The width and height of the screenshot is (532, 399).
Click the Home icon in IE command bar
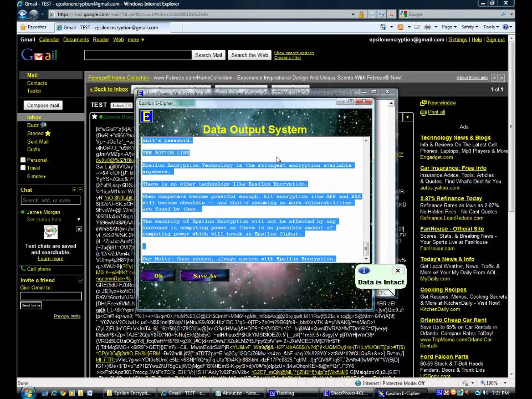tap(383, 27)
